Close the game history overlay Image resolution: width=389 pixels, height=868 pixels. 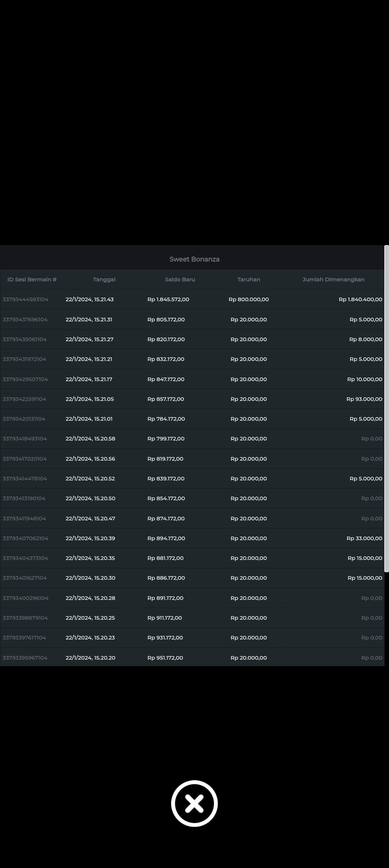coord(194,803)
